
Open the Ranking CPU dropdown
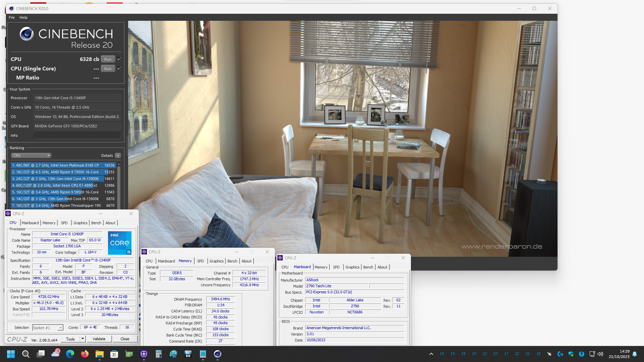[x=31, y=156]
